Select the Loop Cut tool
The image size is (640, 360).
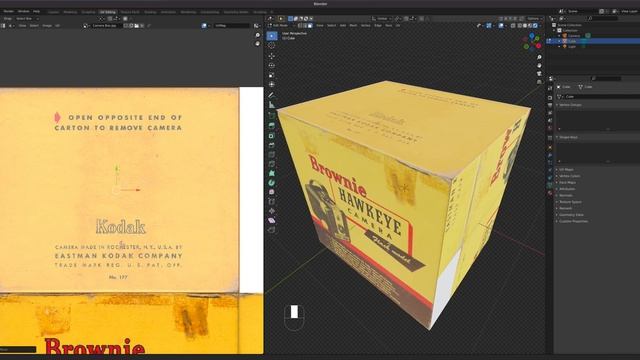[x=272, y=154]
